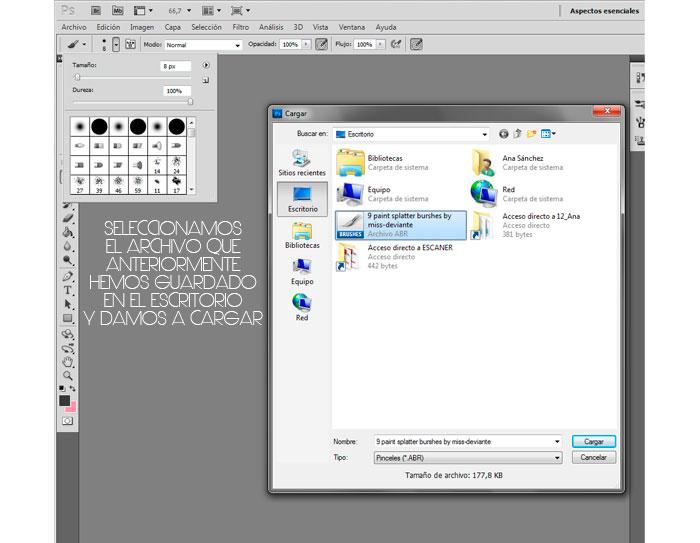Viewport: 700px width, 543px height.
Task: Click the go-back arrow in Cargar dialog
Action: 504,133
